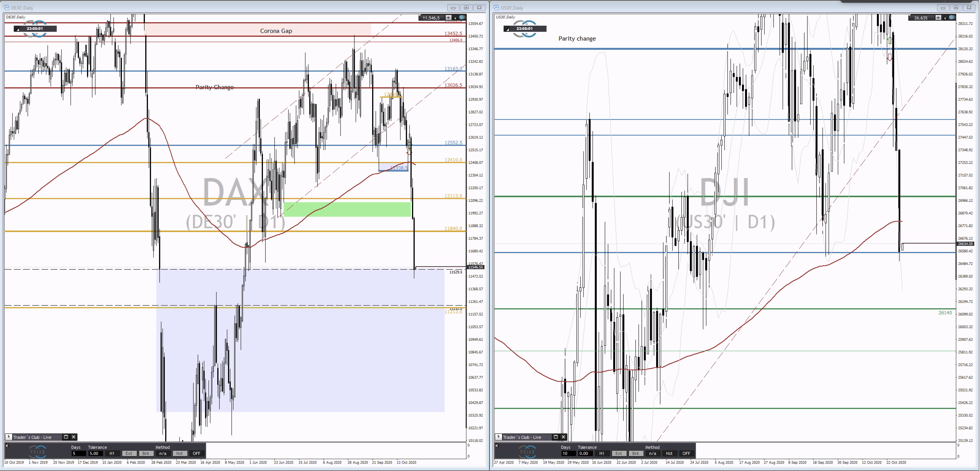Maximize the DE30 Trader's Club - Live panel
The image size is (980, 471).
[x=66, y=437]
